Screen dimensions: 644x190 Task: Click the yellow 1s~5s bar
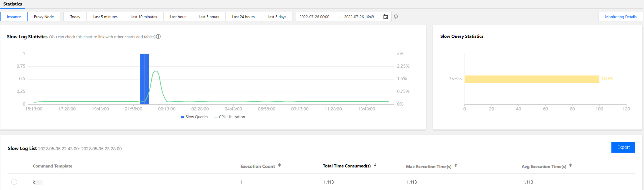(x=532, y=79)
